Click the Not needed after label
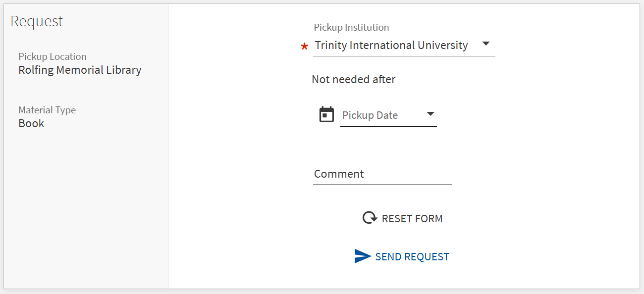 tap(354, 79)
